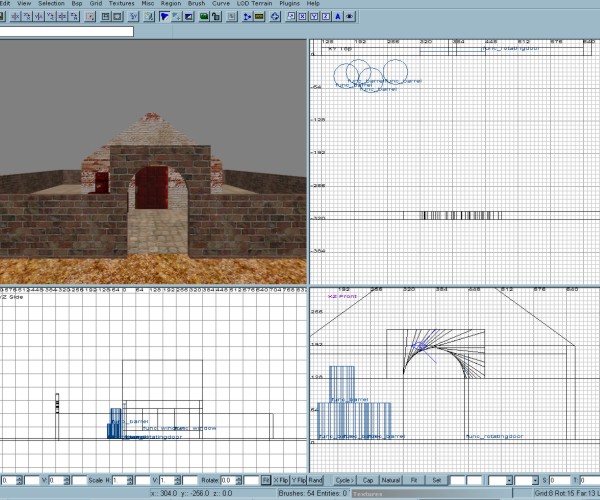Image resolution: width=600 pixels, height=500 pixels.
Task: Click the select touching brushes icon
Action: tap(105, 16)
